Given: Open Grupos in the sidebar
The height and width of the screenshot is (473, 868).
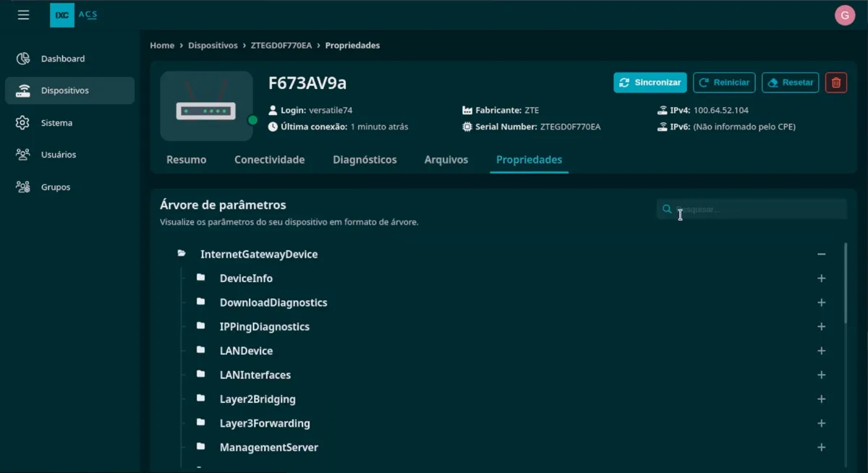Looking at the screenshot, I should click(69, 187).
